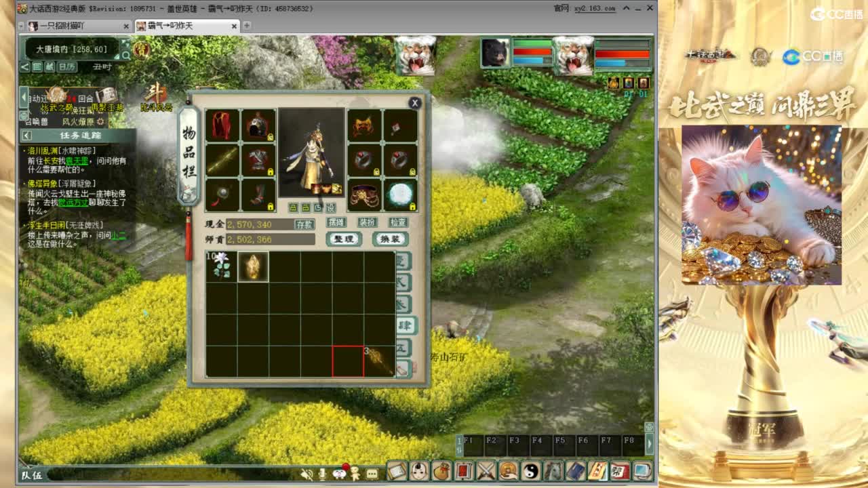Click the pet bear HP bar

click(532, 52)
